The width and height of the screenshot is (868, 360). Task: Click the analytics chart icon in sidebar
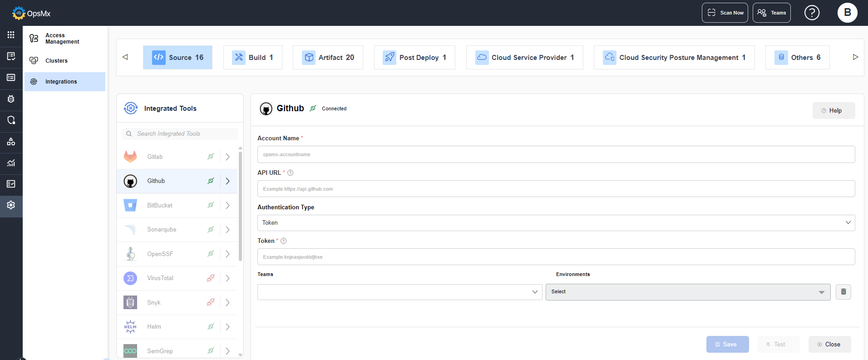(x=11, y=163)
